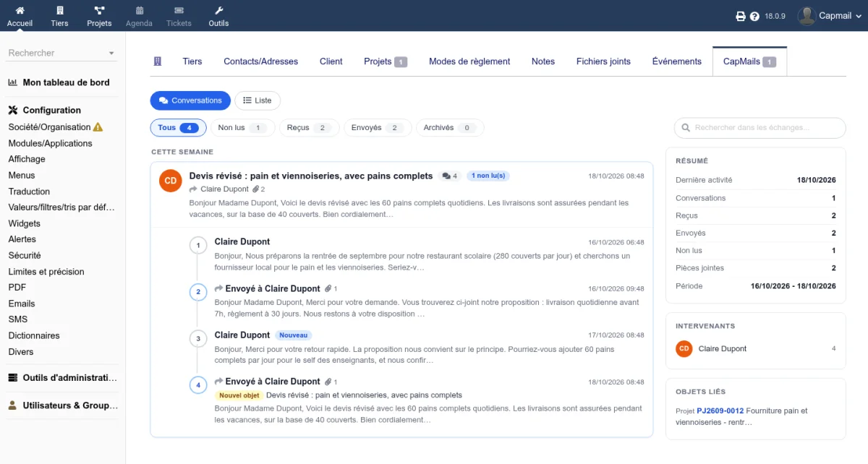Click the Nouveau badge on message 3
The height and width of the screenshot is (464, 868).
tap(294, 335)
